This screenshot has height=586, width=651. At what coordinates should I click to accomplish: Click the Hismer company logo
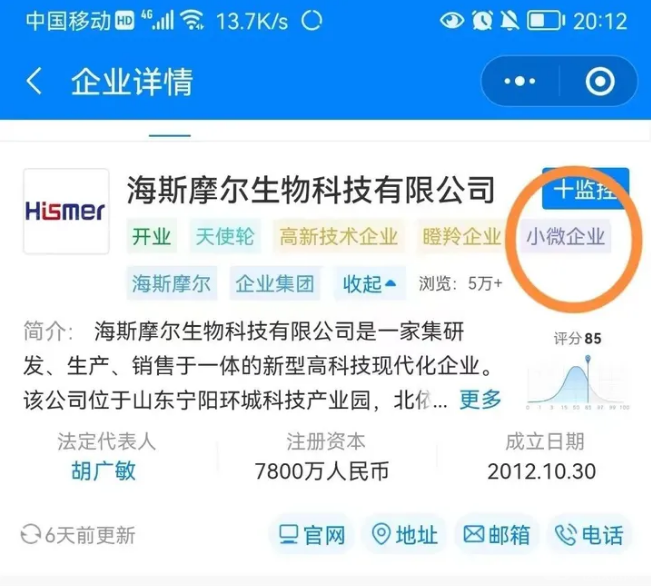[x=66, y=211]
